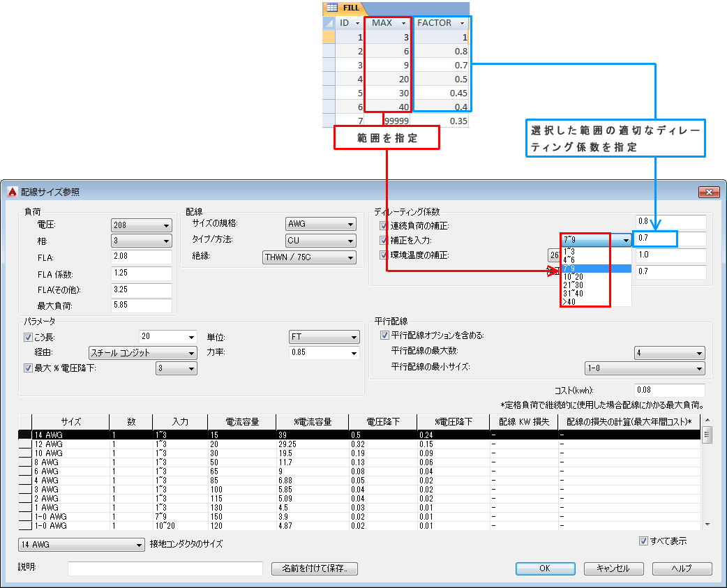This screenshot has height=588, width=727.
Task: Click the FILL table tab
Action: (x=345, y=8)
